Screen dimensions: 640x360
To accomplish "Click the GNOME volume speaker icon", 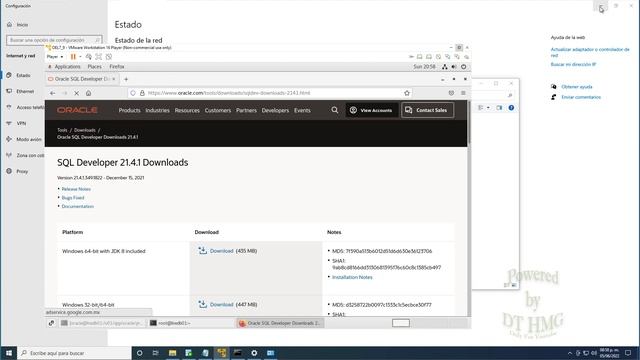I will click(x=454, y=67).
